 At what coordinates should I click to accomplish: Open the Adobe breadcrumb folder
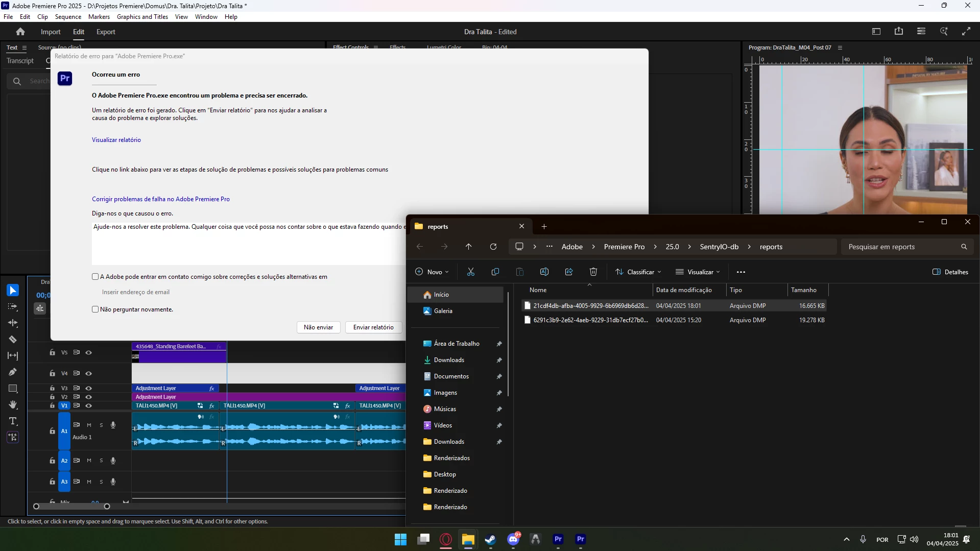click(572, 247)
